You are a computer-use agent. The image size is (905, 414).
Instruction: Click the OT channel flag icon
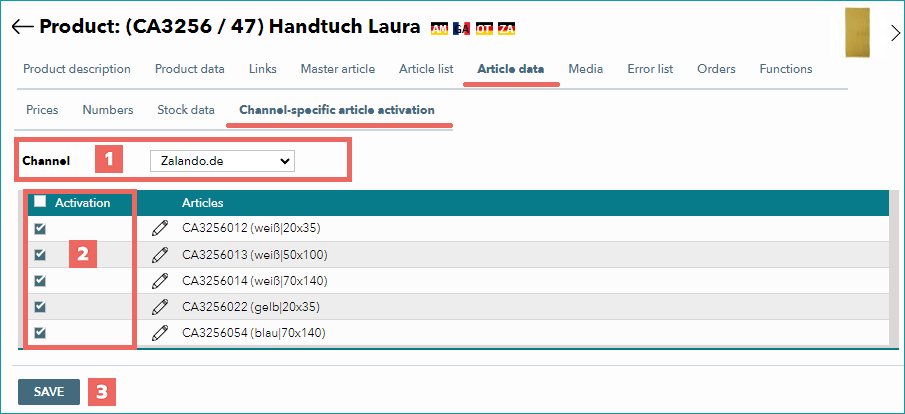tap(484, 28)
